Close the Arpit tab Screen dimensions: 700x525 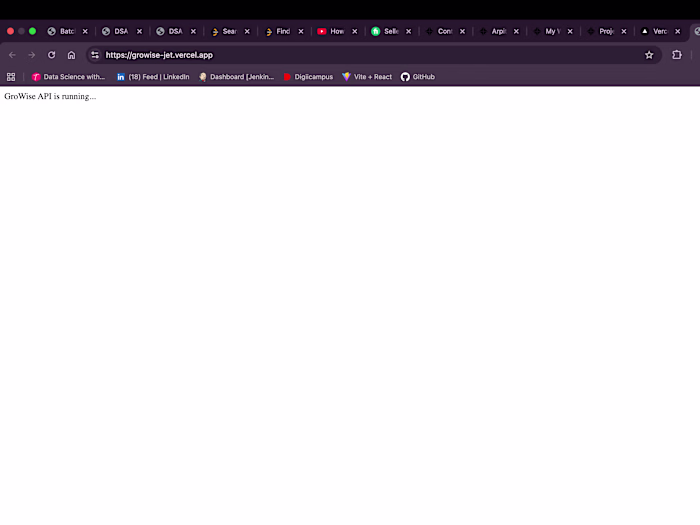point(517,31)
